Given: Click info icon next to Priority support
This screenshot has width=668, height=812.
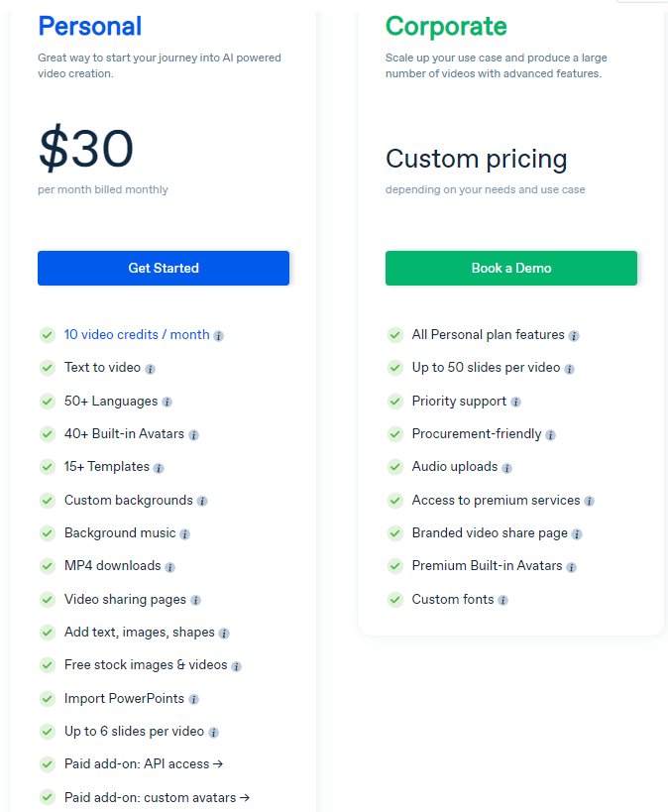Looking at the screenshot, I should (515, 402).
